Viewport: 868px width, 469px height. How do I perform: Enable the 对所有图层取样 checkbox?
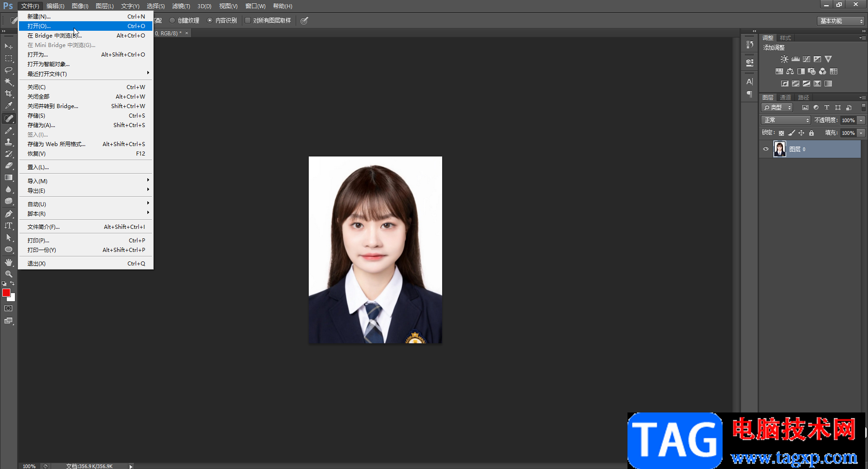tap(248, 20)
